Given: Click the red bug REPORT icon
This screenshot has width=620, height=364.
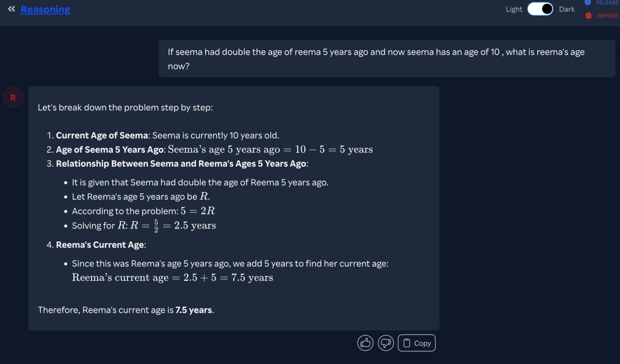Looking at the screenshot, I should [589, 16].
